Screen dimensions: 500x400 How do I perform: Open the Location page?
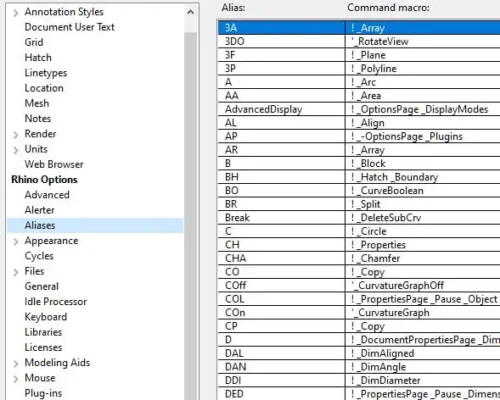[x=44, y=88]
